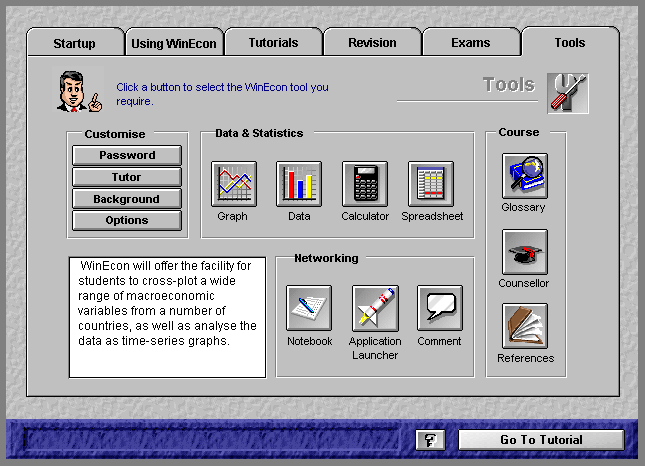Open the Revision tab

coord(372,43)
